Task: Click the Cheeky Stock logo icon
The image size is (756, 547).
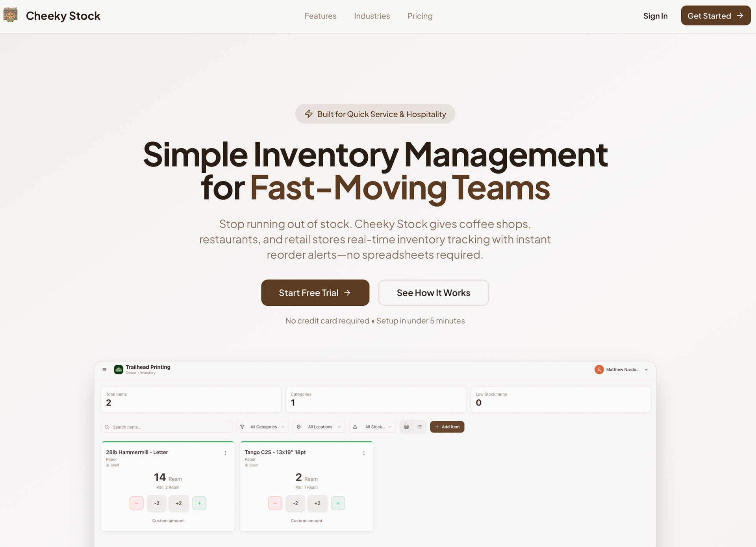Action: 10,15
